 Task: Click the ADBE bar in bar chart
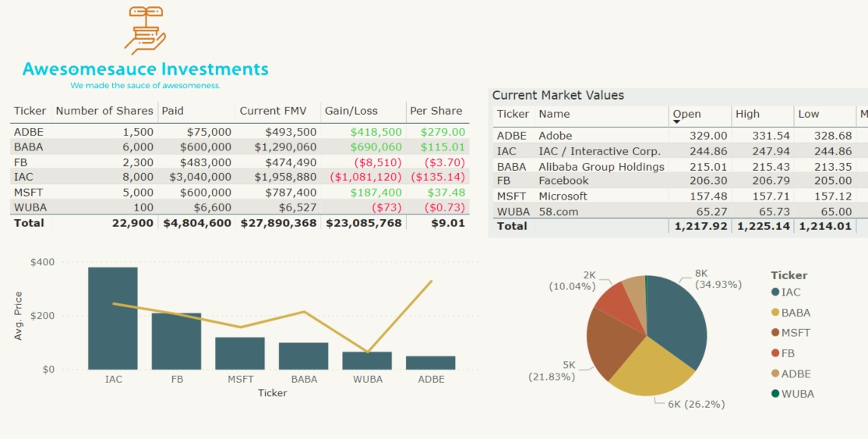(431, 363)
